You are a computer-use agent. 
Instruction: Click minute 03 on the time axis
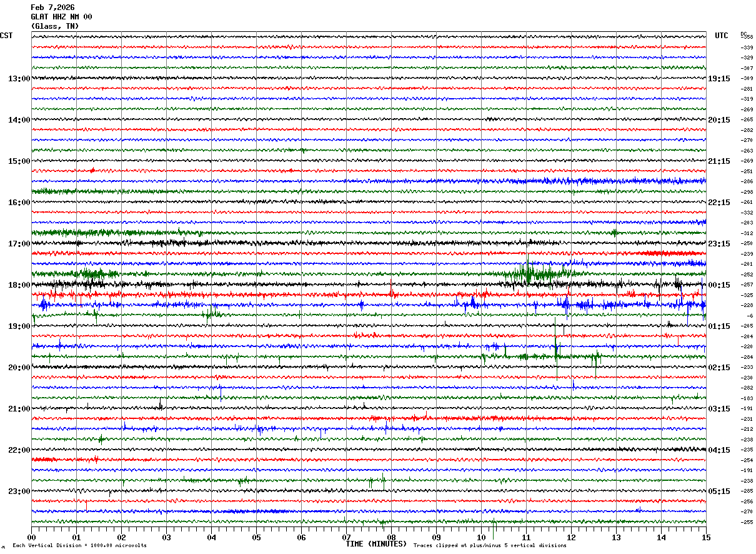click(x=166, y=537)
